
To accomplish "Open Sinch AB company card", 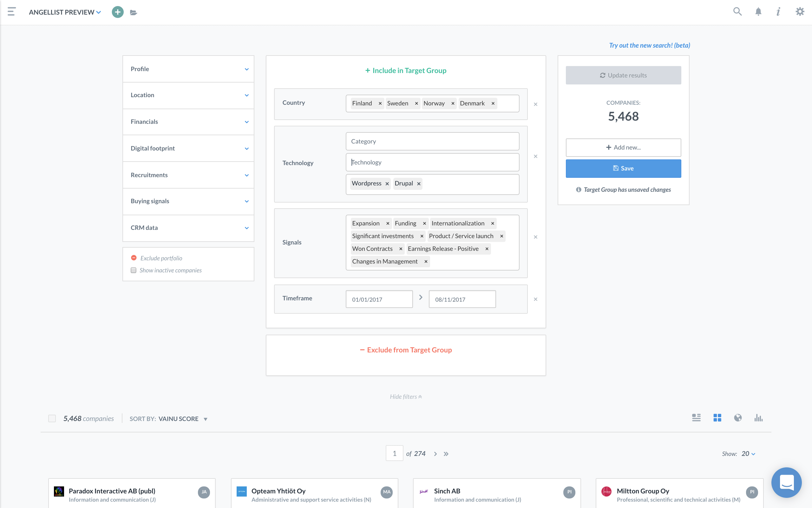I will coord(497,493).
